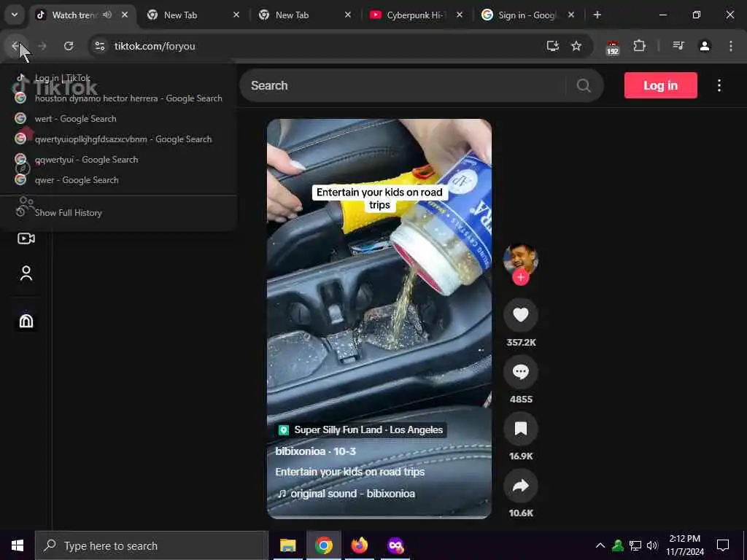Open File Explorer from the taskbar
This screenshot has width=747, height=560.
(x=287, y=545)
